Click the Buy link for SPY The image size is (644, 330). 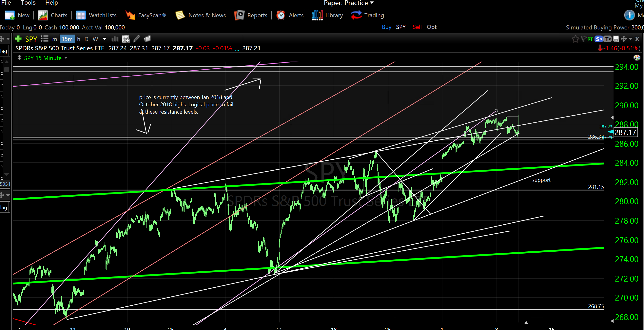coord(386,27)
